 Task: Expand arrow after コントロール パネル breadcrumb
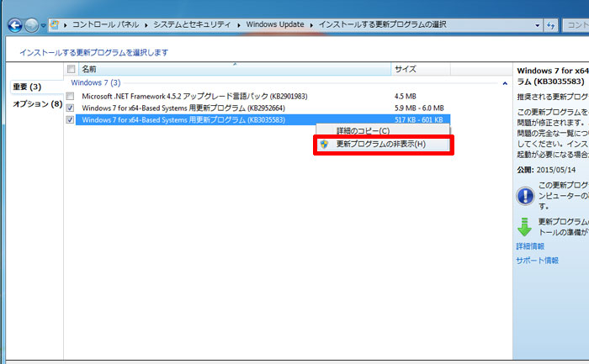[x=146, y=25]
